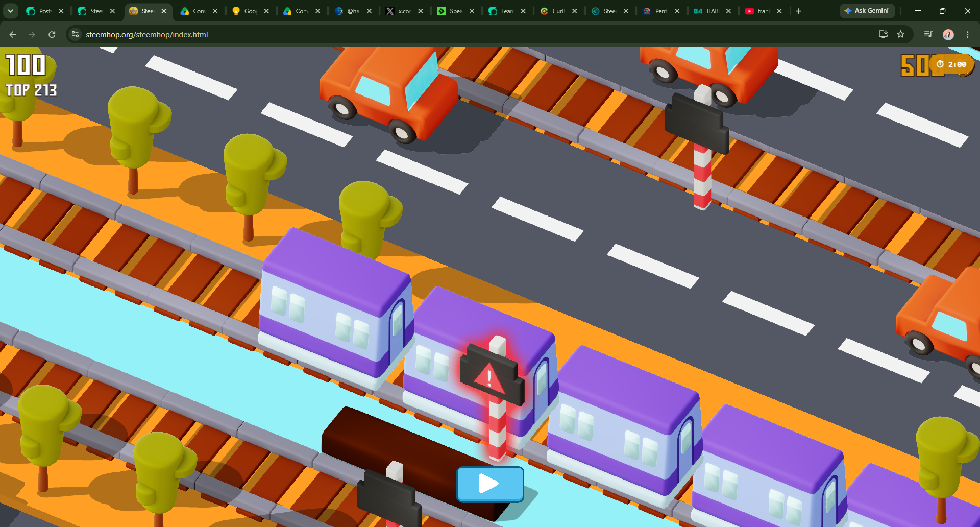Image resolution: width=980 pixels, height=527 pixels.
Task: Install the app via address bar icon
Action: [x=883, y=34]
